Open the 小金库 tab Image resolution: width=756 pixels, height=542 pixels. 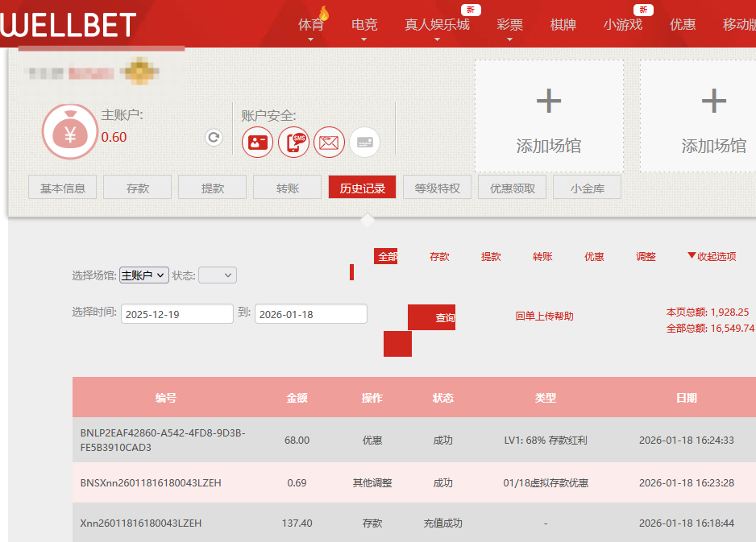click(x=587, y=188)
